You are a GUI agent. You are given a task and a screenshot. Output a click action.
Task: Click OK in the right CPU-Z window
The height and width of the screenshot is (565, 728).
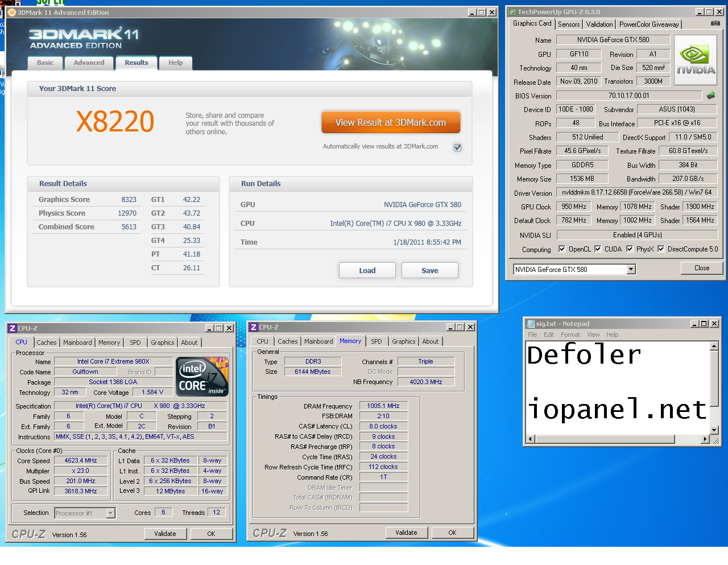(452, 533)
